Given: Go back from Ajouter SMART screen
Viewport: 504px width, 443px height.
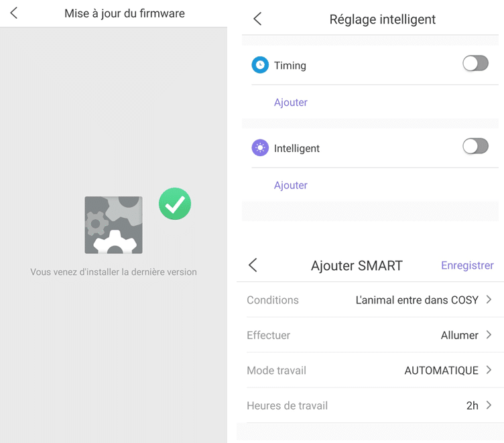Looking at the screenshot, I should (253, 265).
